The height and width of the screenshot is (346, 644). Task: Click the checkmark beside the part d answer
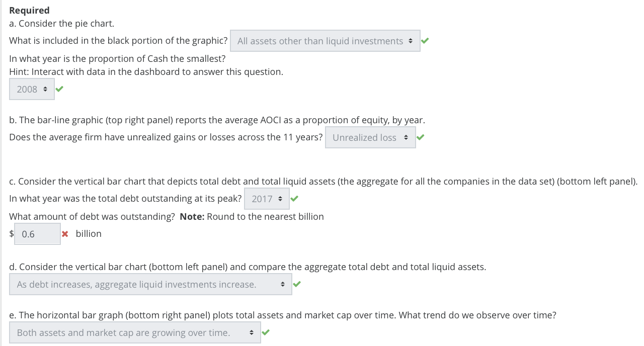[296, 284]
